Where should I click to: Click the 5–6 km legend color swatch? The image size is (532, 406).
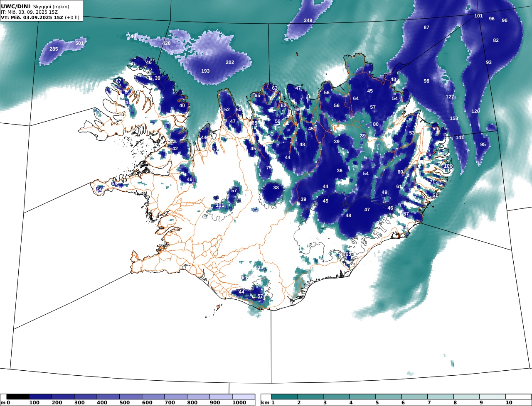tap(388, 397)
